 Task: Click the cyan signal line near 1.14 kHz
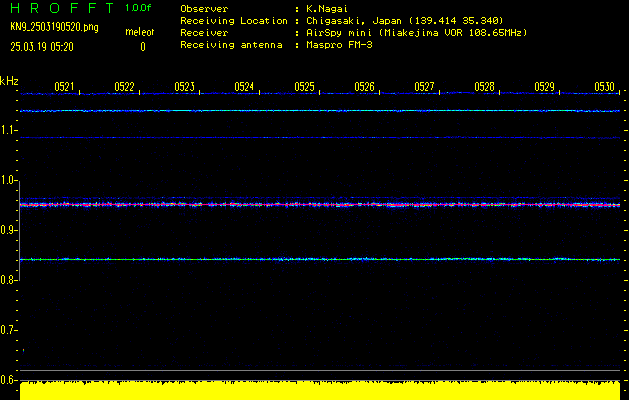(320, 110)
